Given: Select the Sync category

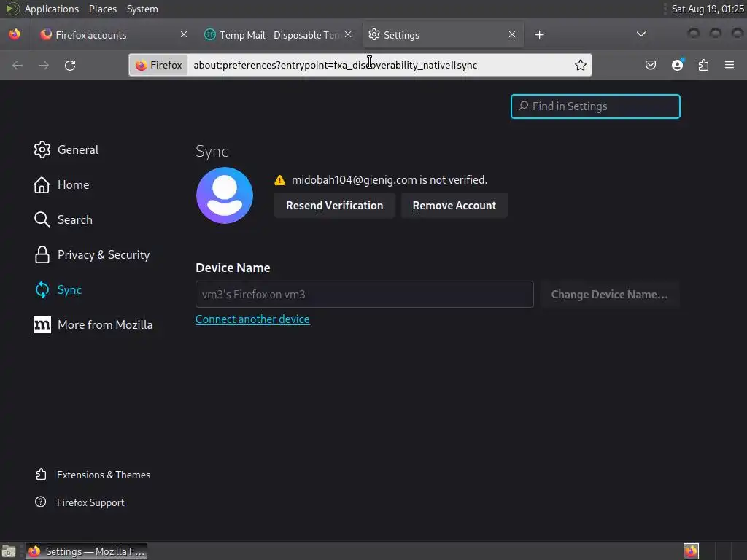Looking at the screenshot, I should tap(58, 289).
